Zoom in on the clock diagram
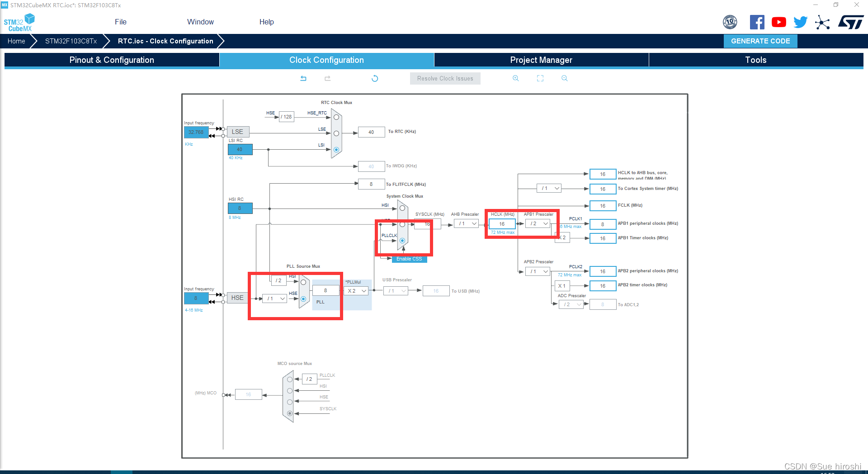Viewport: 868px width, 474px height. tap(516, 78)
